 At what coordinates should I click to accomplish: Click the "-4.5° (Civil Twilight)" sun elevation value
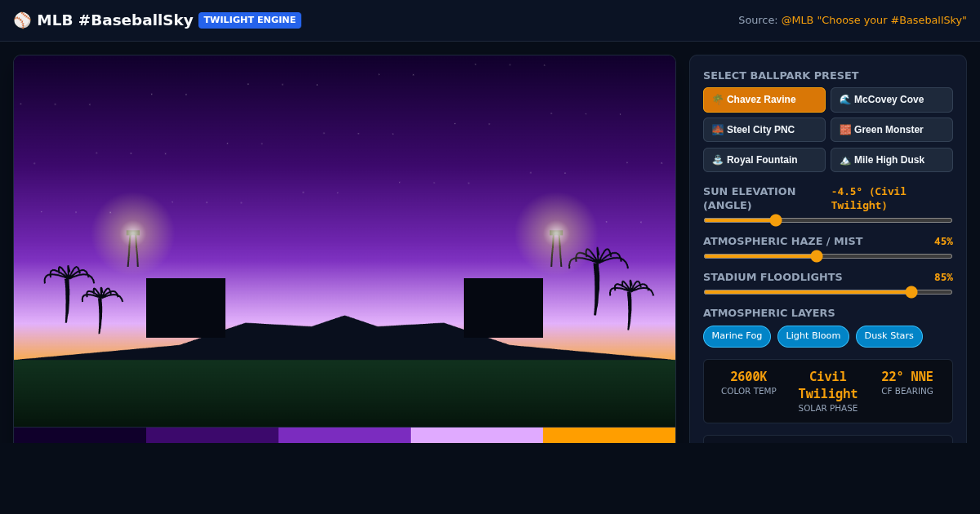click(869, 198)
